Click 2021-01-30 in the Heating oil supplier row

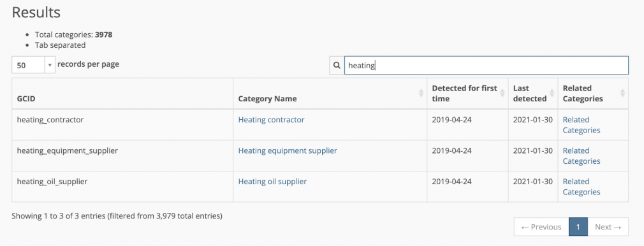pyautogui.click(x=532, y=182)
